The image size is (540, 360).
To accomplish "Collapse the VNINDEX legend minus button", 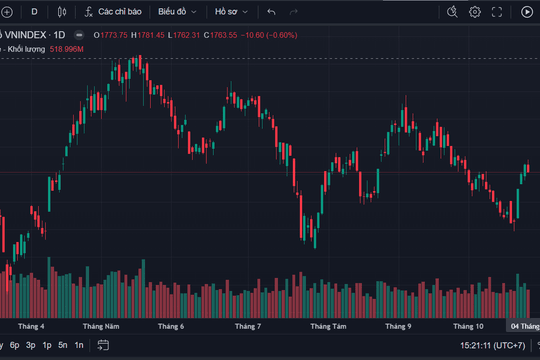I will 79,35.
